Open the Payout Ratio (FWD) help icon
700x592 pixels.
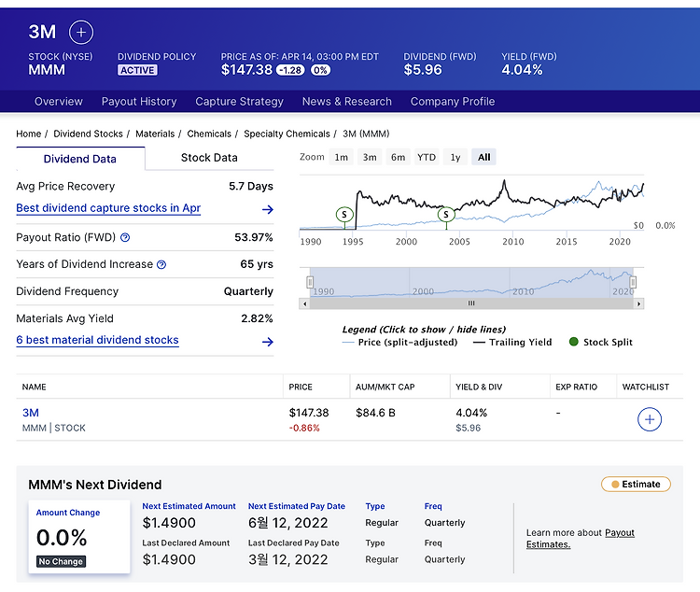pos(125,238)
